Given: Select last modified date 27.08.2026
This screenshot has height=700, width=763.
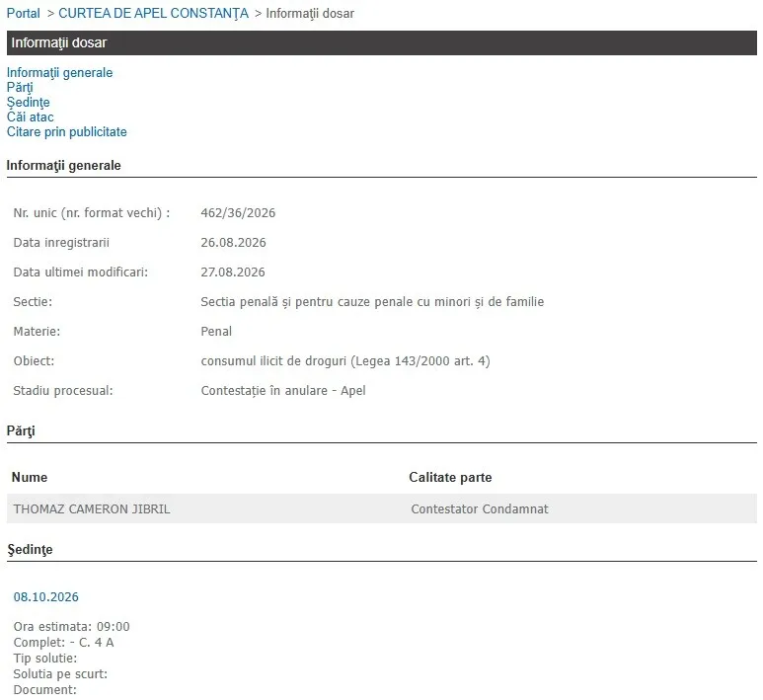Looking at the screenshot, I should tap(233, 272).
